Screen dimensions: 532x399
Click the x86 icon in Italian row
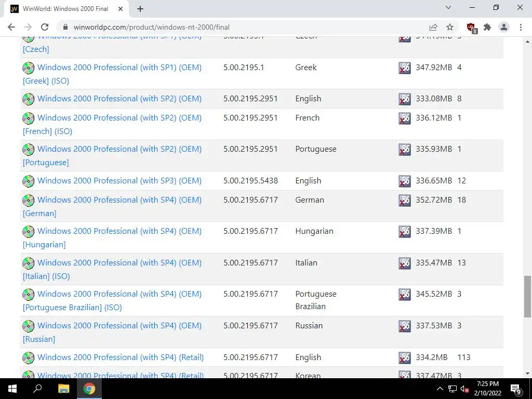tap(405, 263)
